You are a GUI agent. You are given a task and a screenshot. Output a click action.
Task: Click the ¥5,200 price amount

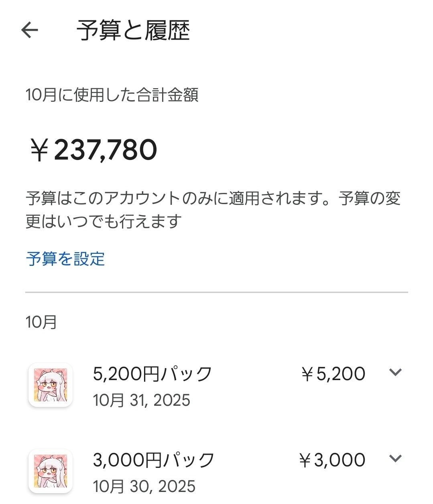pos(333,374)
